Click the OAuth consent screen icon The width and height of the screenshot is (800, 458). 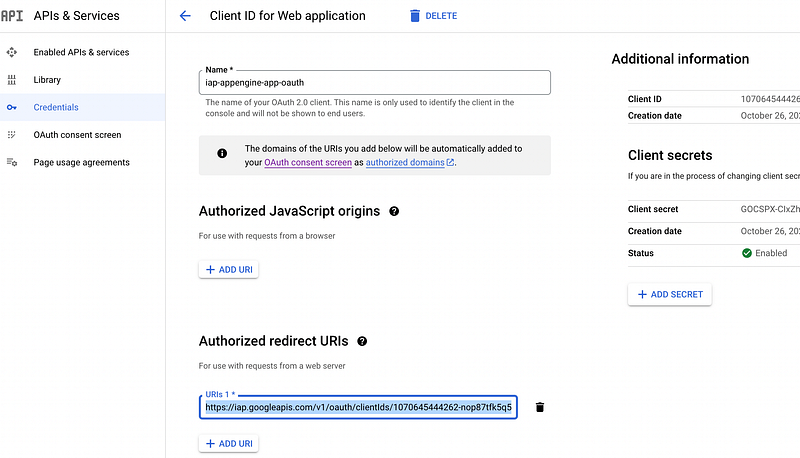(x=12, y=135)
